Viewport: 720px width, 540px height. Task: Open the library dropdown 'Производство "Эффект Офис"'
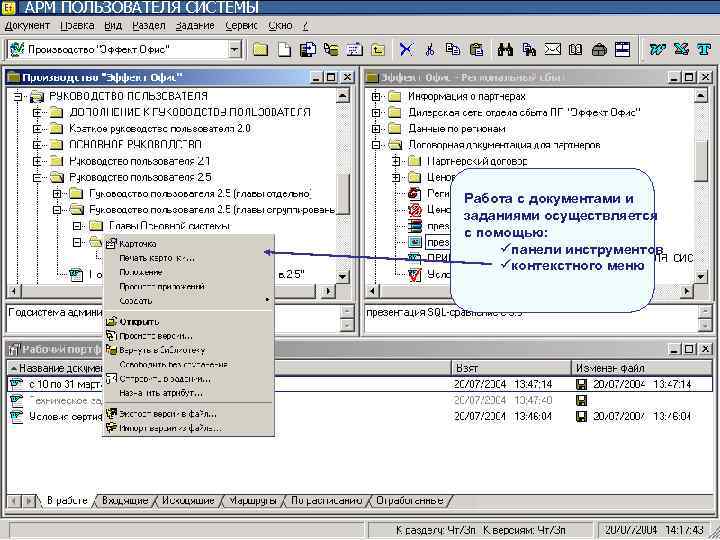click(235, 49)
